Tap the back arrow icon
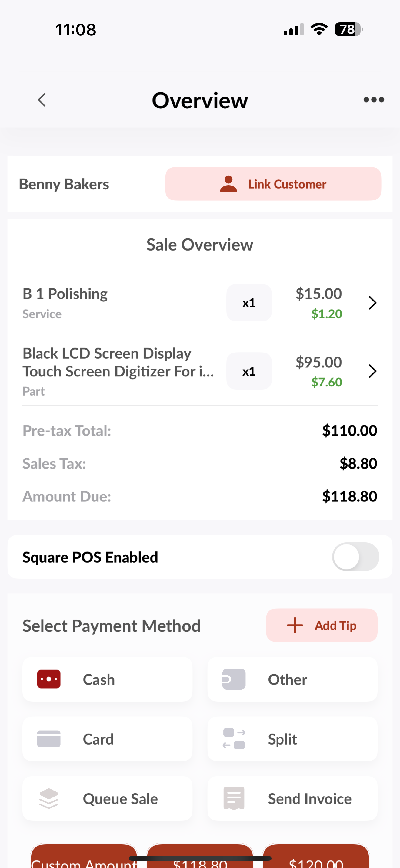Screen dimensions: 400x868 coord(42,100)
